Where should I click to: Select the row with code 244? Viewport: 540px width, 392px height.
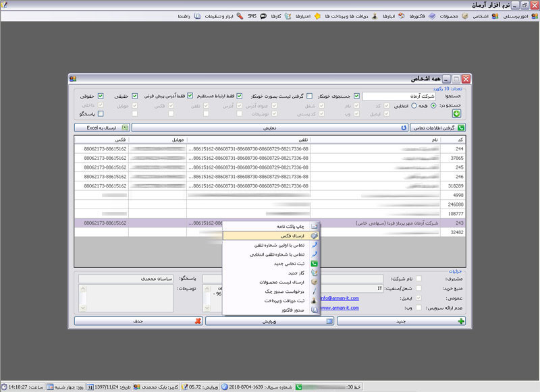tap(269, 148)
